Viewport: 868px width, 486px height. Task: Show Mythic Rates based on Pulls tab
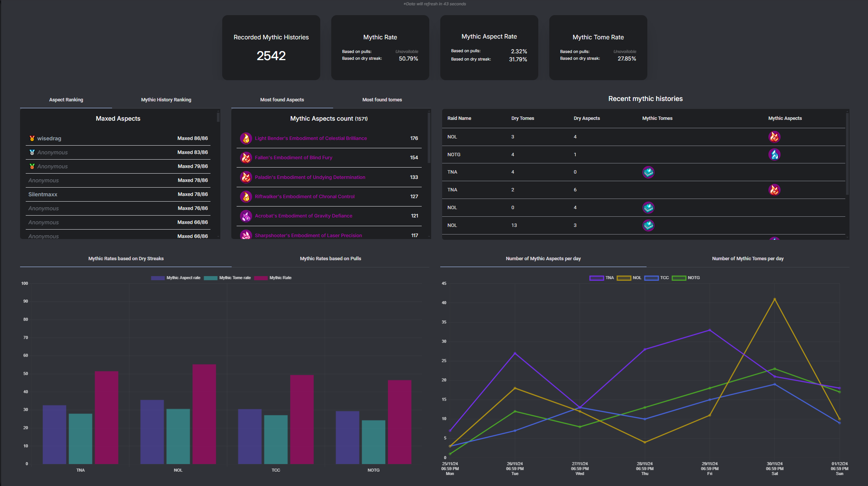coord(330,259)
